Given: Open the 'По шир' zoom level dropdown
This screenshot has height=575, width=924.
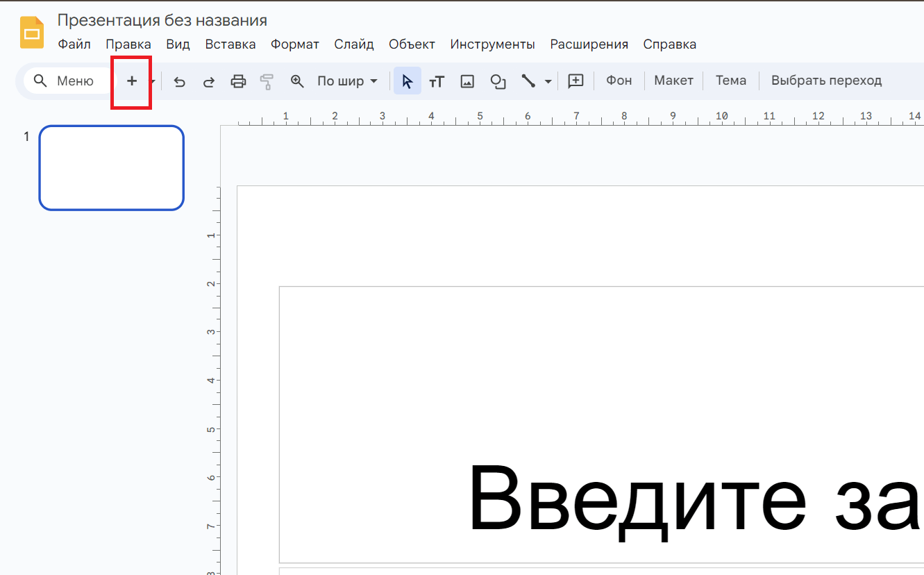Looking at the screenshot, I should click(x=346, y=81).
